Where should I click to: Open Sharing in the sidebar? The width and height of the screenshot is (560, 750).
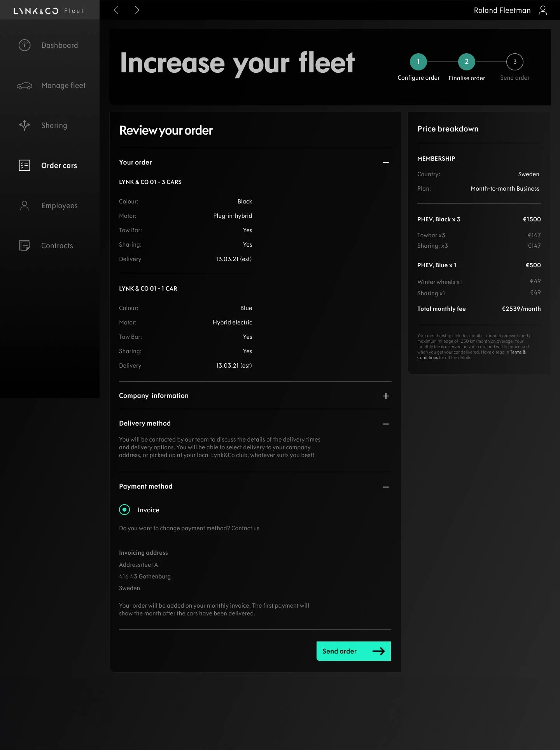point(54,125)
